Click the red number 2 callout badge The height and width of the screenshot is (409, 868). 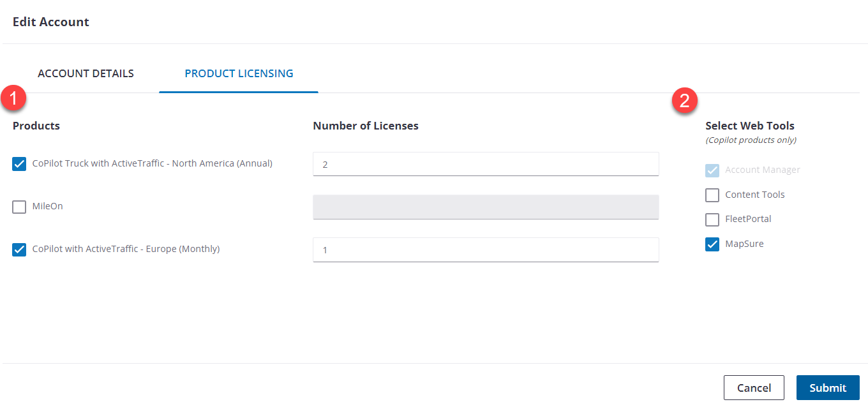click(x=685, y=101)
